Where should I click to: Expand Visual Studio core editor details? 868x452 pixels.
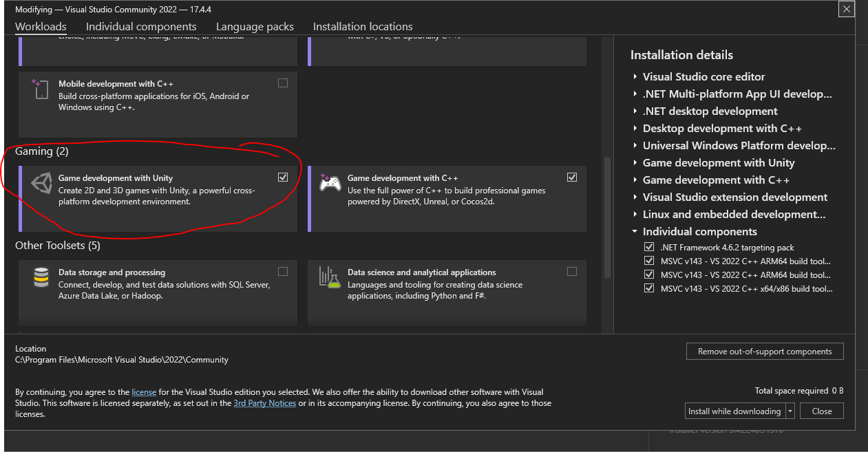[x=635, y=77]
